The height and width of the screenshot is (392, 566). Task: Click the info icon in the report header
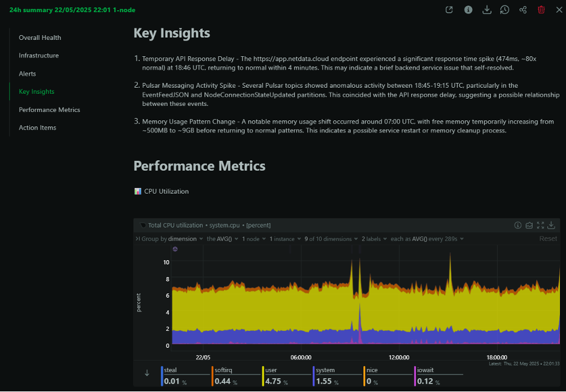[468, 10]
